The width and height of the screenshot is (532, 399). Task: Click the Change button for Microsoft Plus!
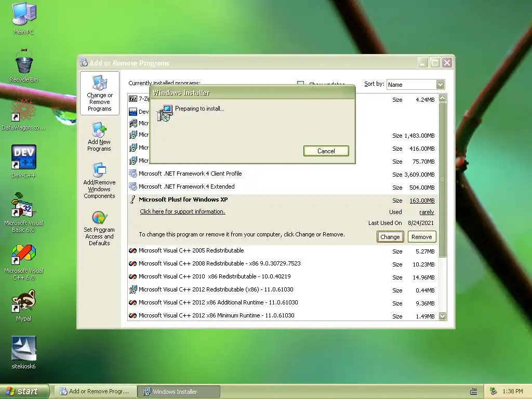[x=390, y=237]
